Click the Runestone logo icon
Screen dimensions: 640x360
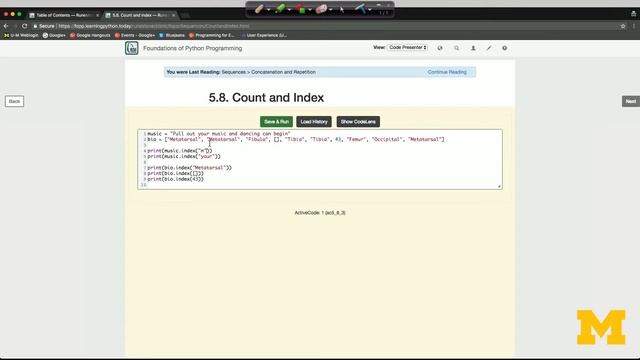[131, 48]
